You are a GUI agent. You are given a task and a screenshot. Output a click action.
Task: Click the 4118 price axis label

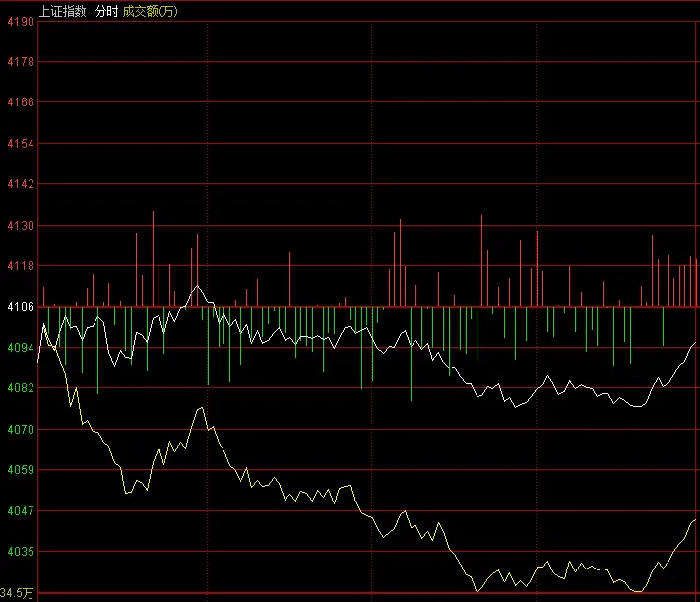(21, 266)
